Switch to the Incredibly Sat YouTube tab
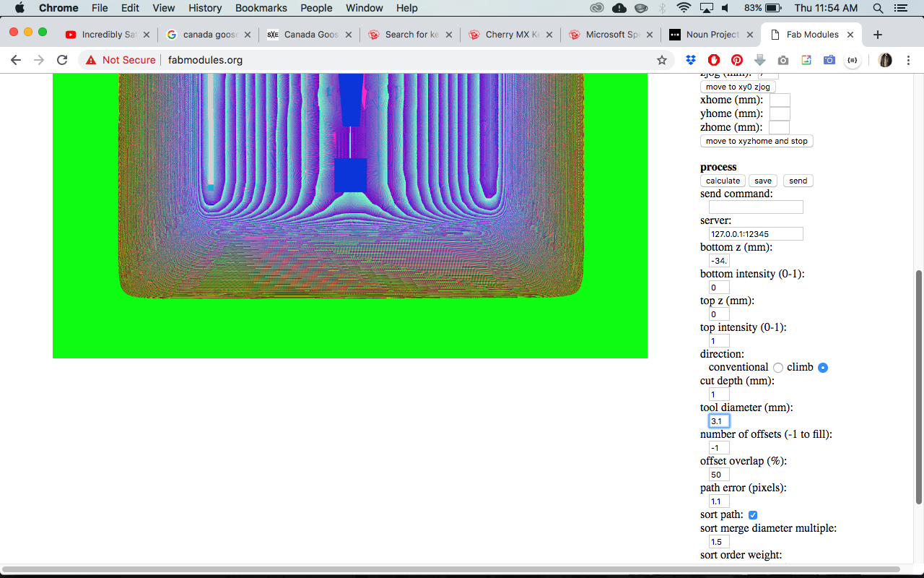Viewport: 924px width, 578px height. coord(107,35)
